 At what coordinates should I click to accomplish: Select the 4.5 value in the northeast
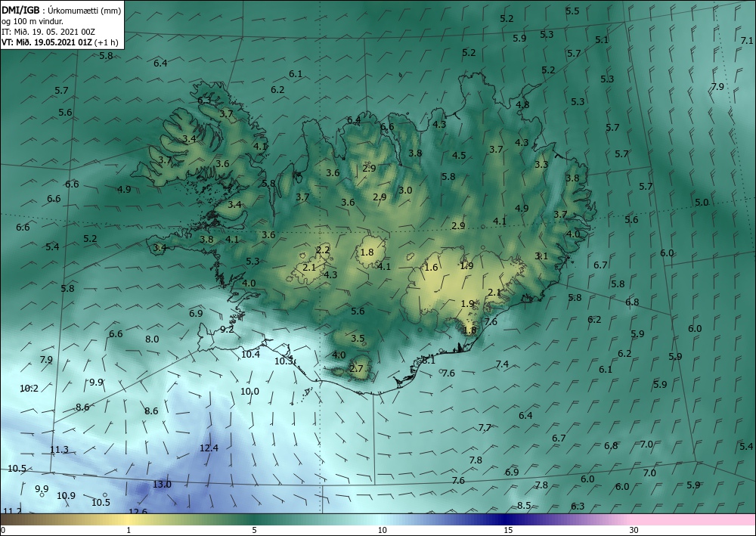(x=459, y=155)
